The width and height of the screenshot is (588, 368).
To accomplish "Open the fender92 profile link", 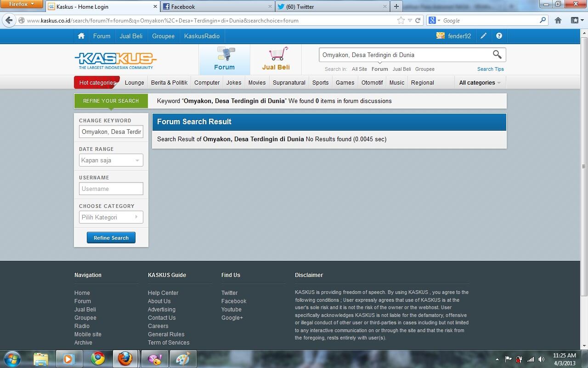I will pyautogui.click(x=459, y=36).
